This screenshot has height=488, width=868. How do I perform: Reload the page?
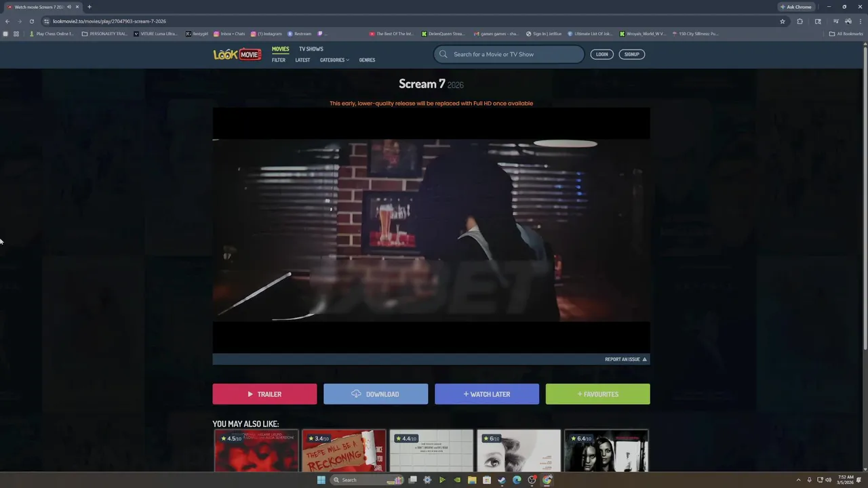coord(31,21)
